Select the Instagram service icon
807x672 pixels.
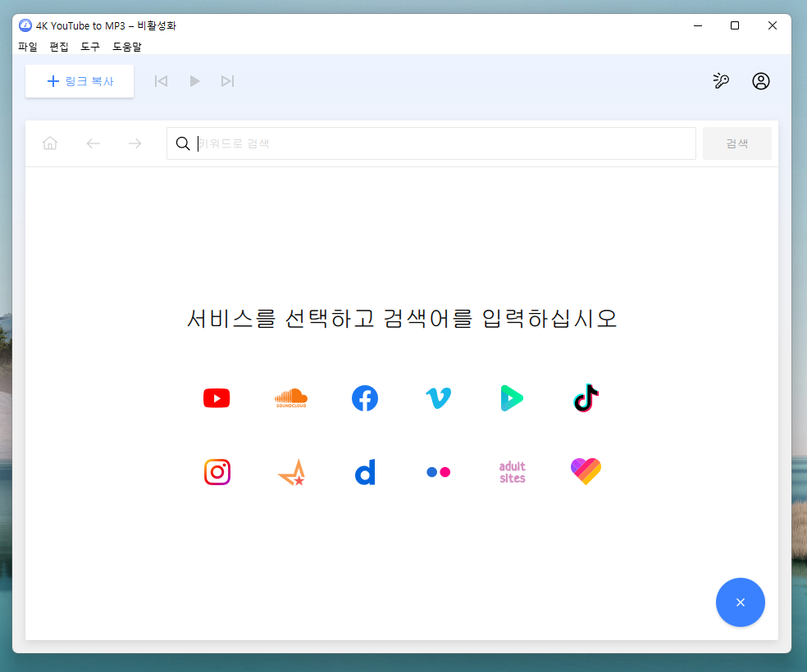click(x=217, y=472)
